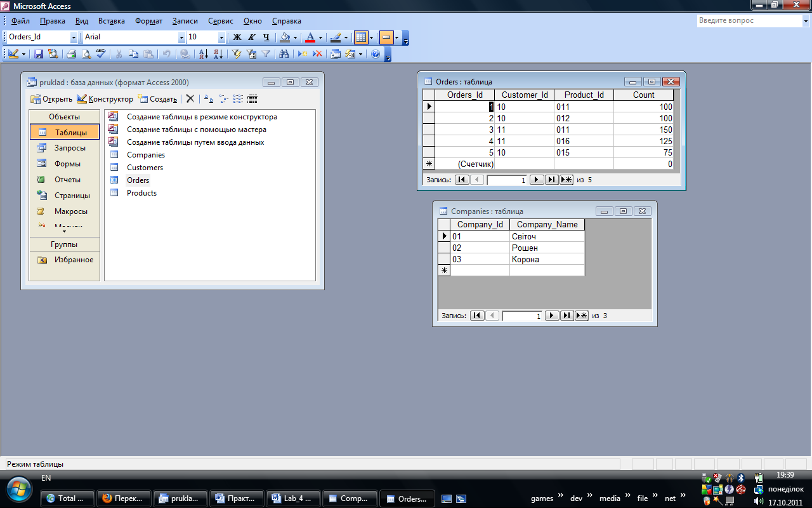Expand more objects arrow under Макросы
The height and width of the screenshot is (508, 812).
pos(64,232)
